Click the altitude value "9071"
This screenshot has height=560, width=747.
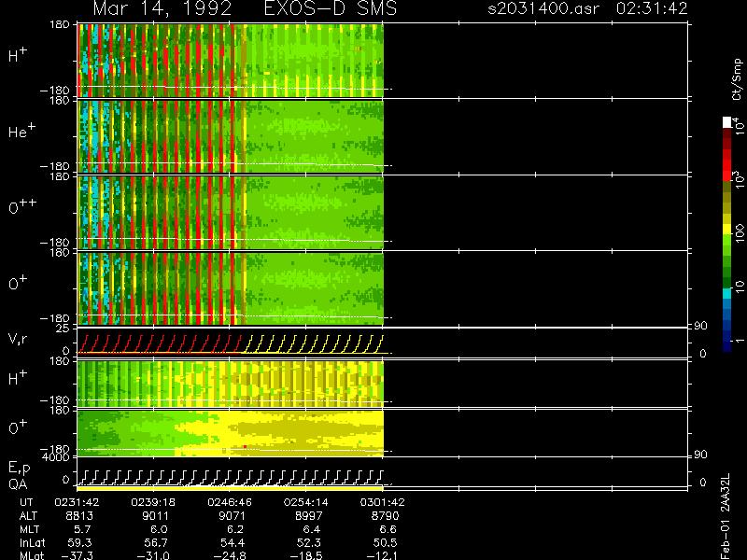(x=232, y=516)
